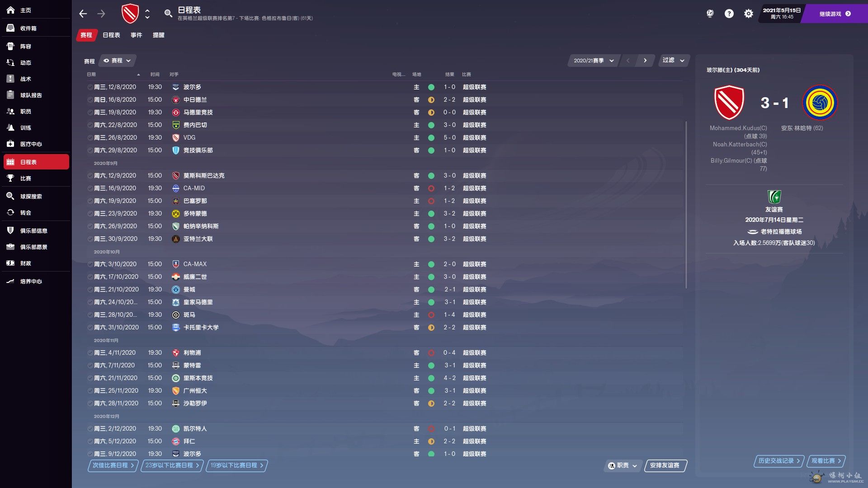
Task: Switch to the 提醒 tab
Action: pyautogui.click(x=158, y=35)
